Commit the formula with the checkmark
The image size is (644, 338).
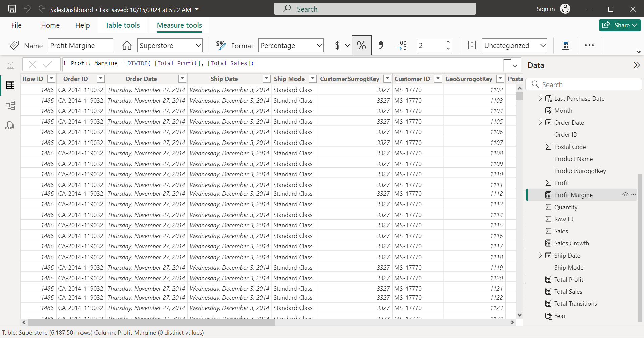coord(48,64)
